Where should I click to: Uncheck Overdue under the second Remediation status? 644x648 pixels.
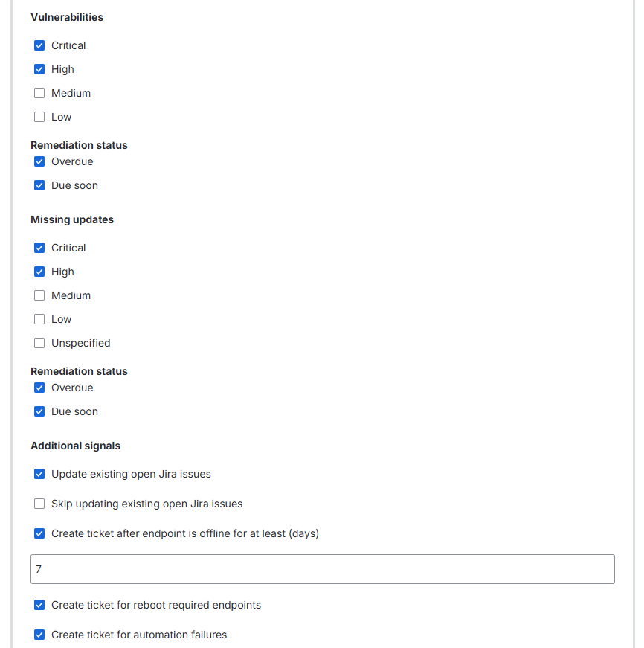39,388
